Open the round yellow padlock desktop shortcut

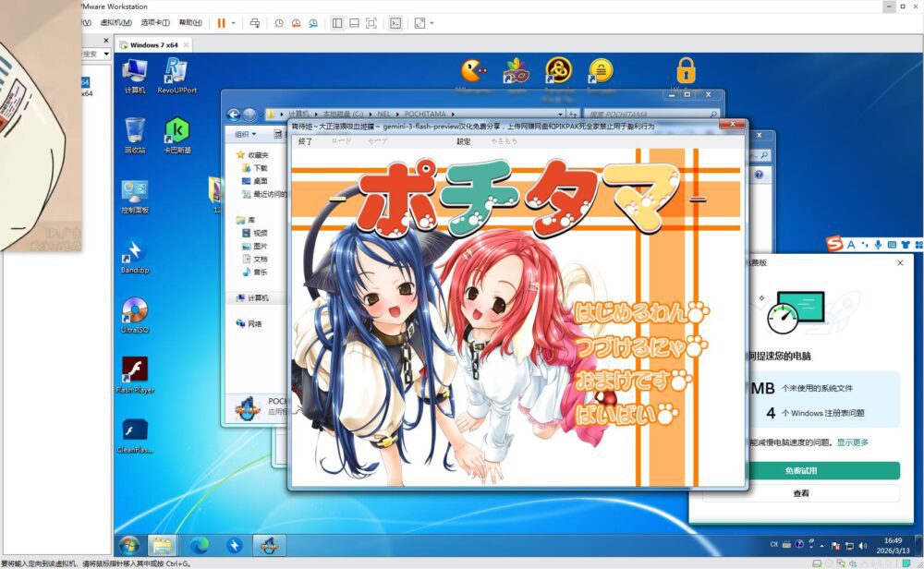tap(601, 71)
